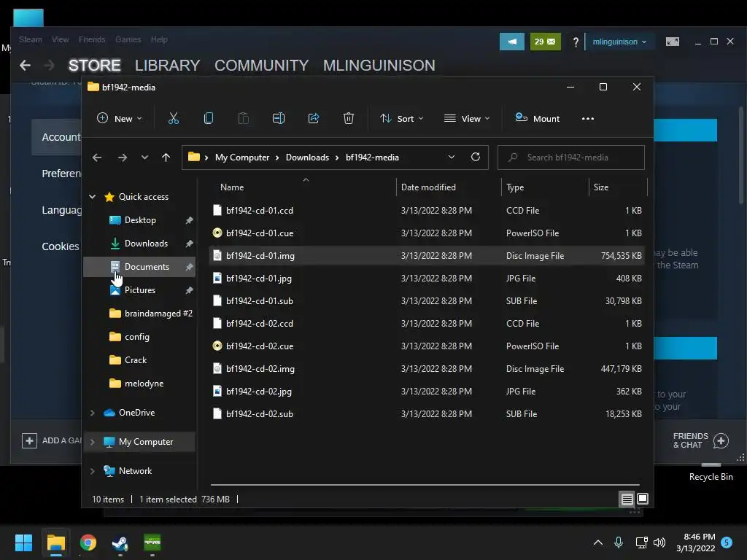Switch to details view icon in status bar
This screenshot has width=747, height=560.
627,499
